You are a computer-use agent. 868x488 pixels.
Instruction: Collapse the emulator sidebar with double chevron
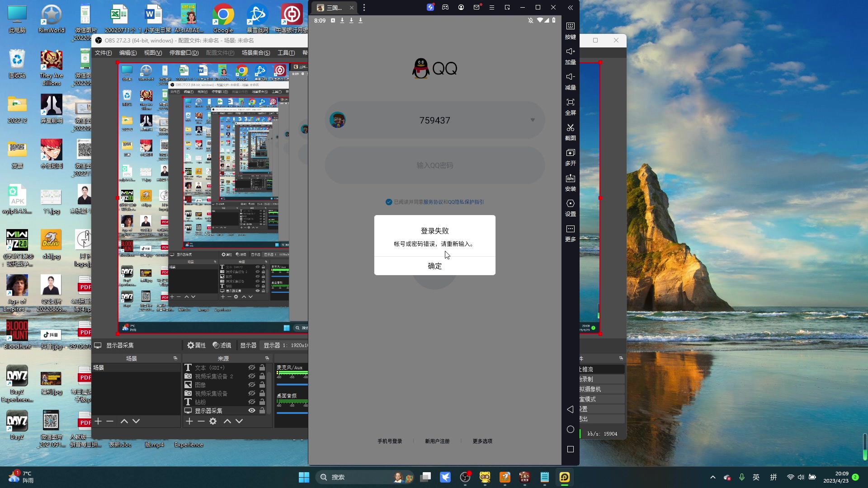[x=571, y=7]
